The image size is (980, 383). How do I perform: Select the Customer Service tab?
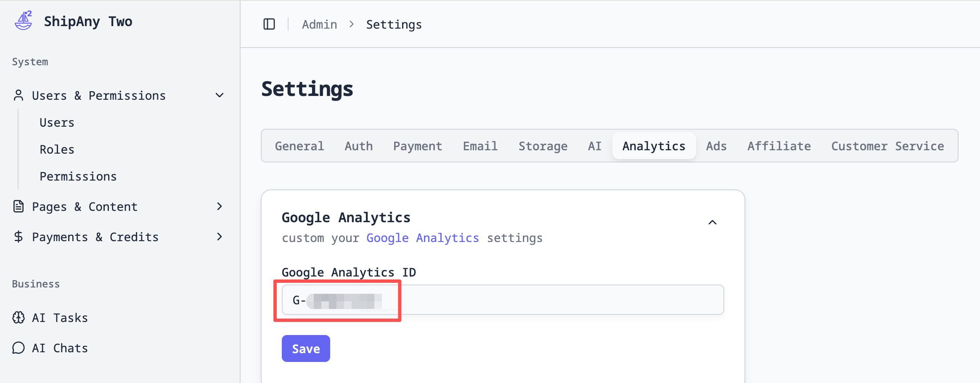point(887,146)
